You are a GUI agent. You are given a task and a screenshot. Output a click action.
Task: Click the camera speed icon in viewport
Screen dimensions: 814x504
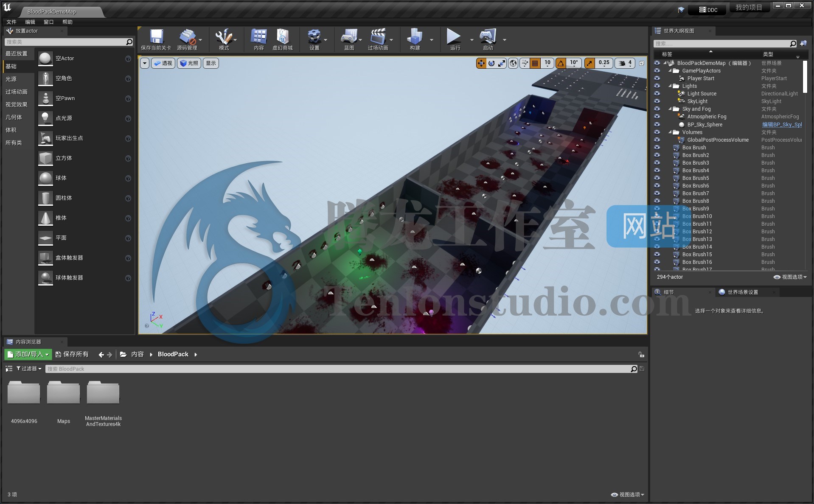pyautogui.click(x=622, y=63)
